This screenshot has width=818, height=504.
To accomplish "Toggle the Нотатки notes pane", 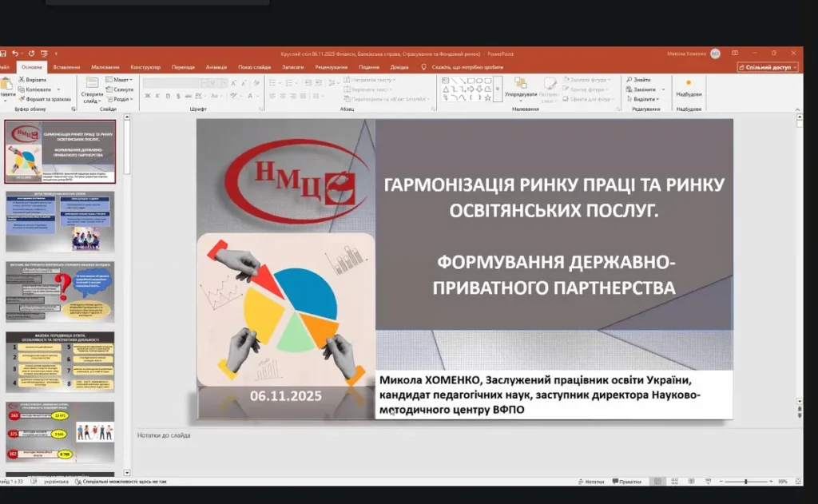I will coord(590,482).
